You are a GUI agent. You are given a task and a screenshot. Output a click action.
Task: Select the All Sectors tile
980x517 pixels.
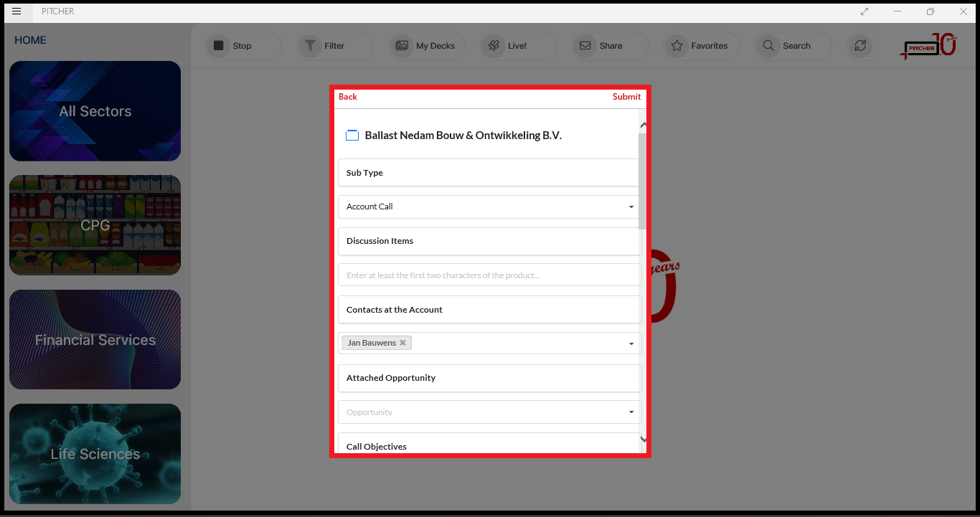(x=95, y=111)
